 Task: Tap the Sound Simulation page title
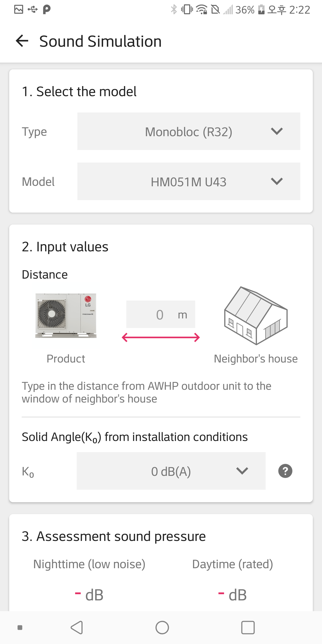coord(100,41)
